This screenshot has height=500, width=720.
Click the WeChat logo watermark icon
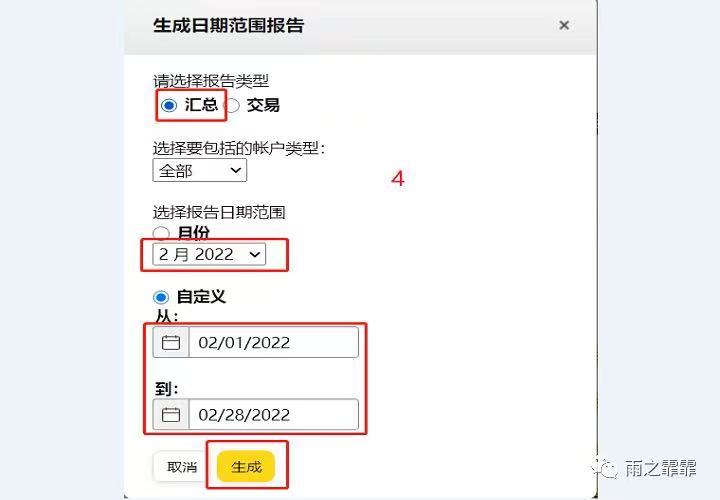[605, 469]
